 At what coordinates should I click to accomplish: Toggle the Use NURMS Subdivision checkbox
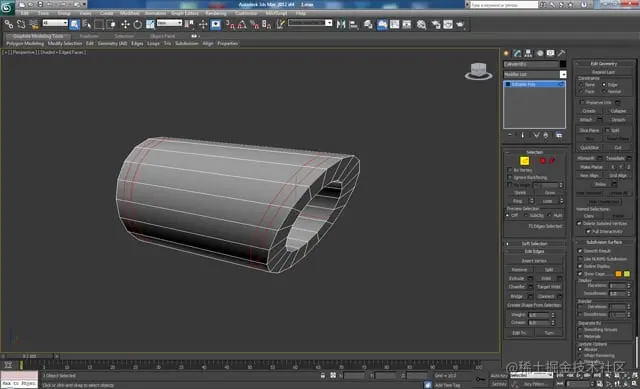(x=580, y=259)
